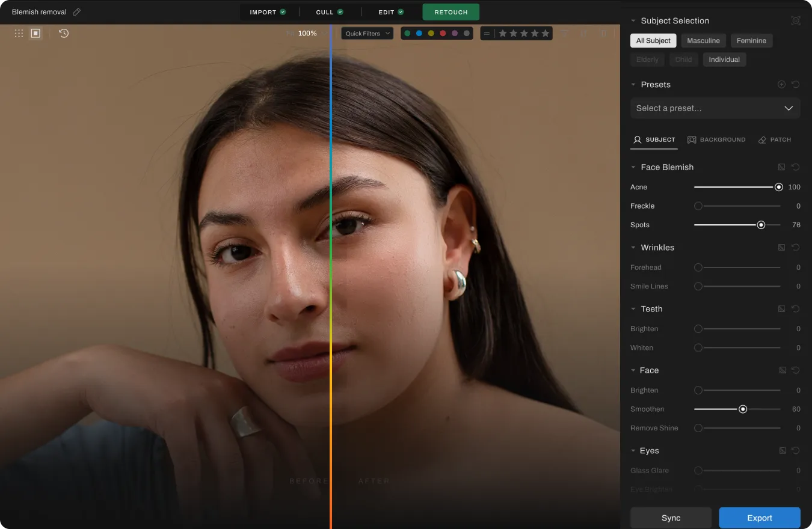Click the compare icon next to Wrinkles
Image resolution: width=812 pixels, height=529 pixels.
(781, 248)
